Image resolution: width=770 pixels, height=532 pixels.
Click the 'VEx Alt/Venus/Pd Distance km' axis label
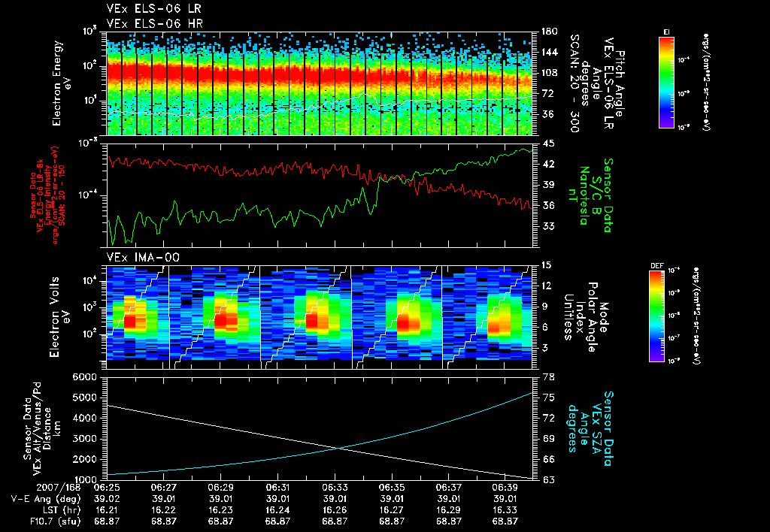(44, 428)
